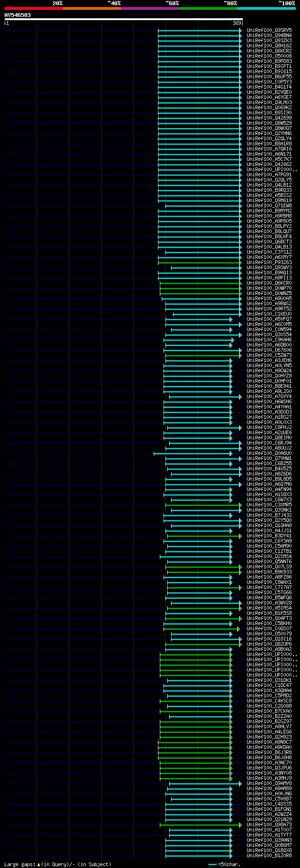Viewport: 300px width, 868px height.
Task: Click the =50char. scale legend
Action: (225, 864)
